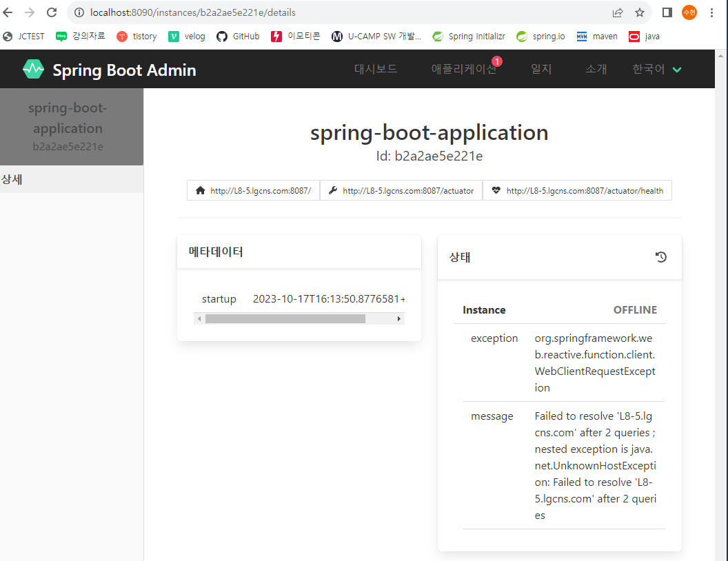The image size is (728, 561).
Task: Open 애플리케이션 menu item
Action: (x=463, y=69)
